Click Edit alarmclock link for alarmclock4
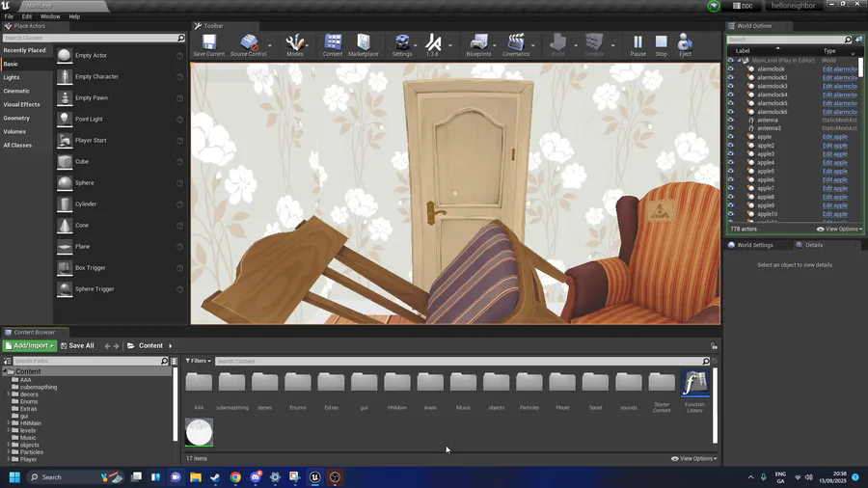868x488 pixels. pyautogui.click(x=840, y=95)
